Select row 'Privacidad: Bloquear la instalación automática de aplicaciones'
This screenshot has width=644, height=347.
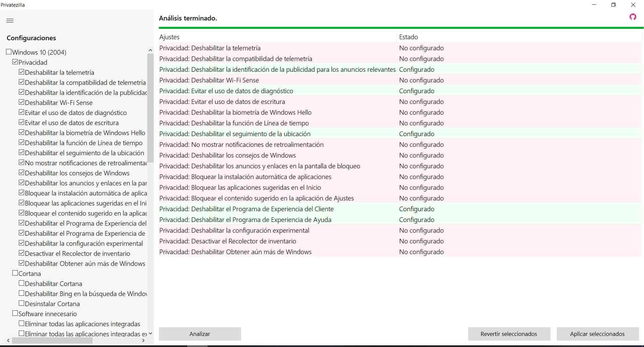coord(400,177)
